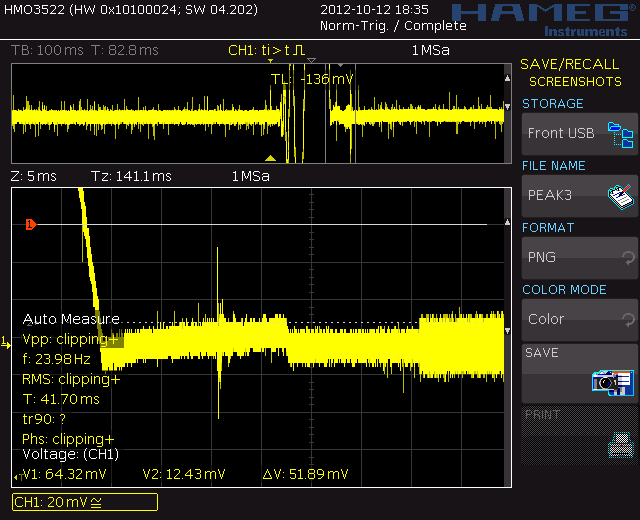
Task: Edit the PEAK3 file name field
Action: click(x=562, y=196)
